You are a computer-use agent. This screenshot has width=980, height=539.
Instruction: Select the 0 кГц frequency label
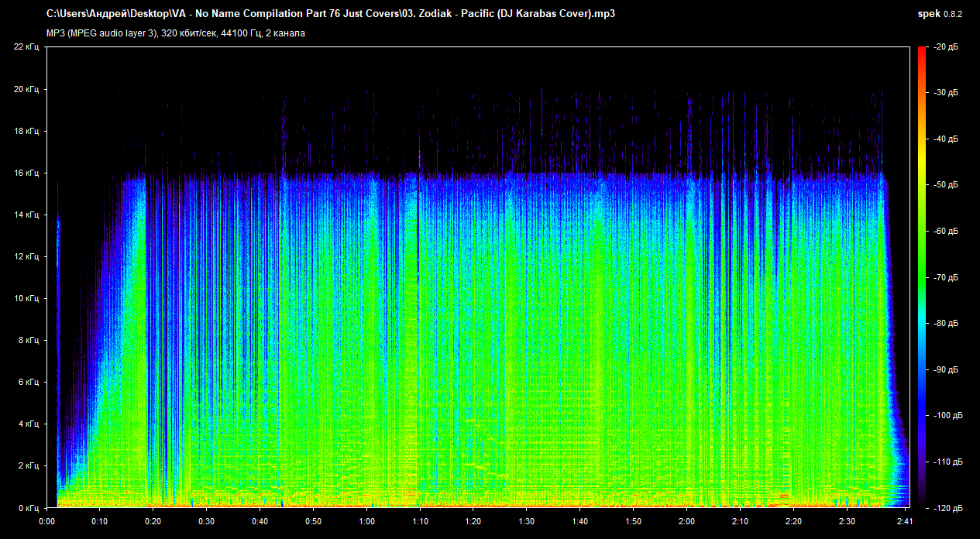tap(29, 507)
